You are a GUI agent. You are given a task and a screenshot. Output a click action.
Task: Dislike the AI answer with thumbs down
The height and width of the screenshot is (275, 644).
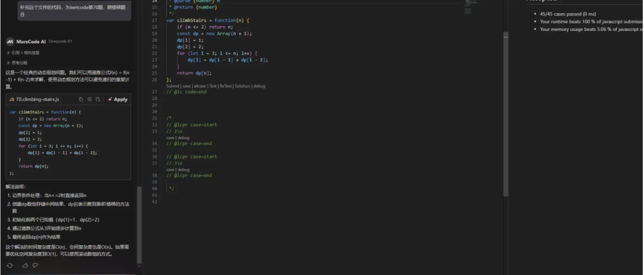(35, 265)
